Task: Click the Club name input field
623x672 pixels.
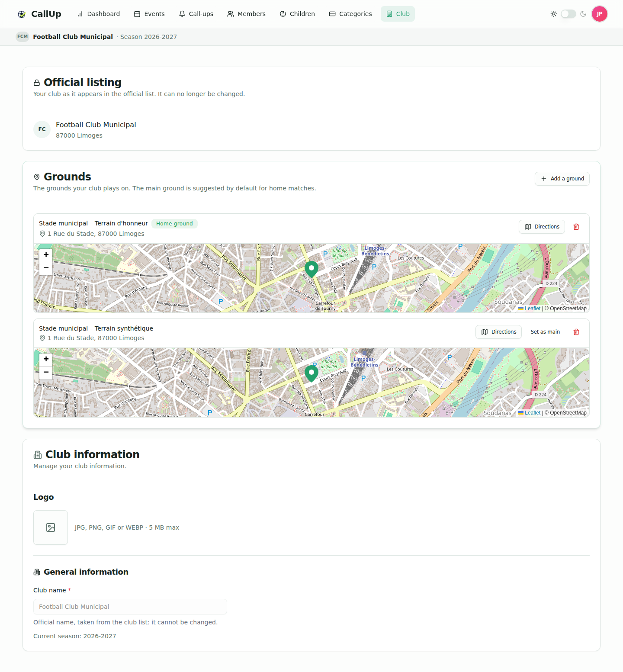Action: (x=130, y=607)
